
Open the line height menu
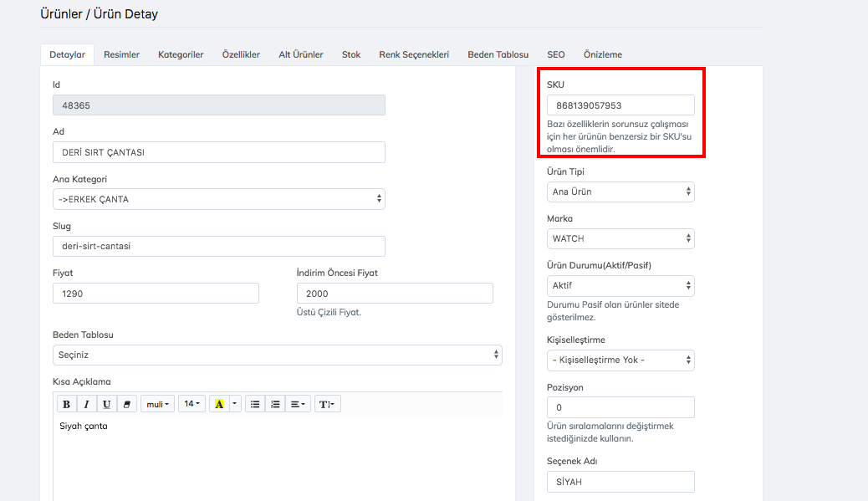pos(328,404)
